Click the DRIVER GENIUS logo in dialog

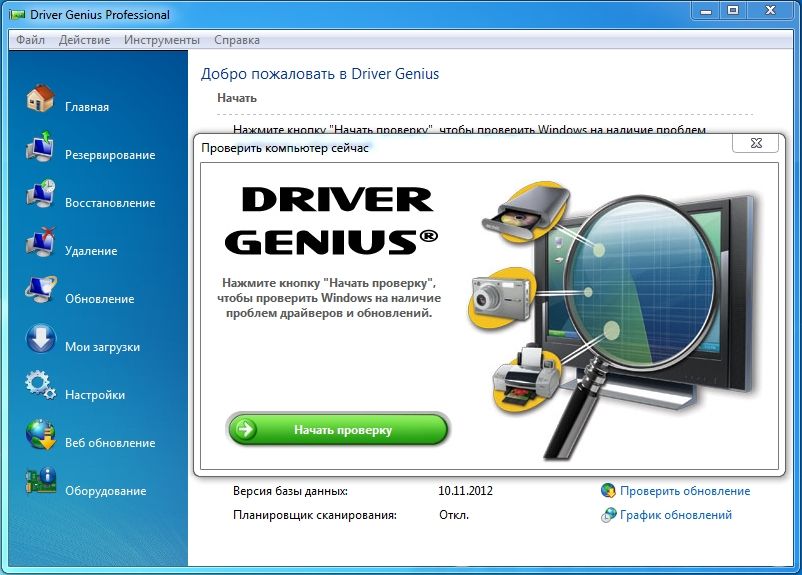coord(331,220)
